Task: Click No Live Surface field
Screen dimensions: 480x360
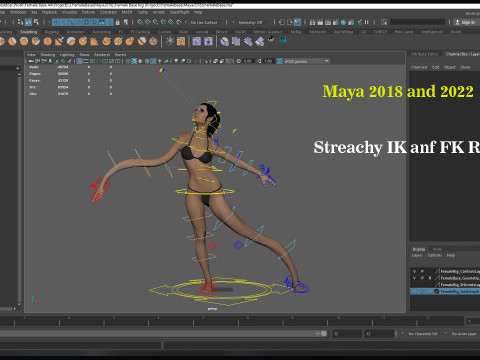Action: point(204,22)
